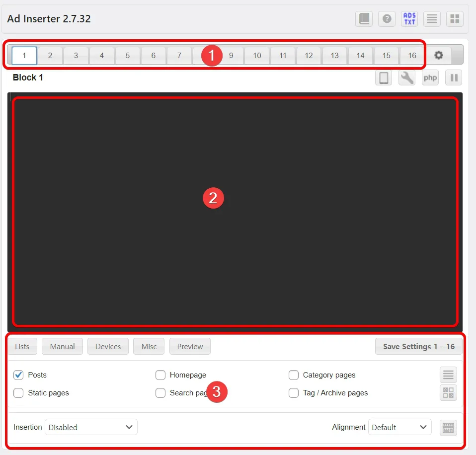Switch to block tab 2
The width and height of the screenshot is (476, 455).
pos(50,56)
